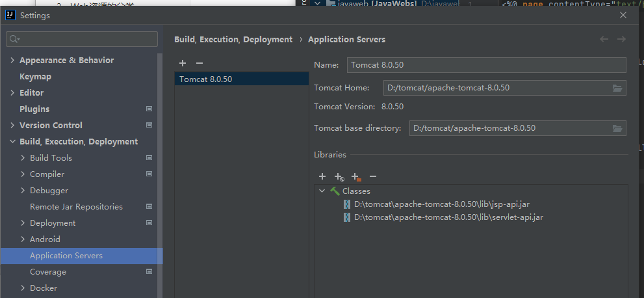The width and height of the screenshot is (644, 298).
Task: Expand the Build Tools node
Action: 23,158
